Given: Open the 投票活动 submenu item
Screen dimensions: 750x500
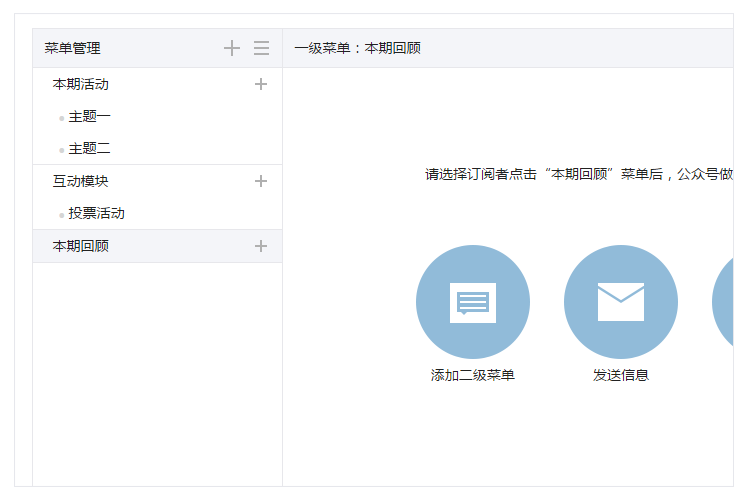Looking at the screenshot, I should [96, 214].
